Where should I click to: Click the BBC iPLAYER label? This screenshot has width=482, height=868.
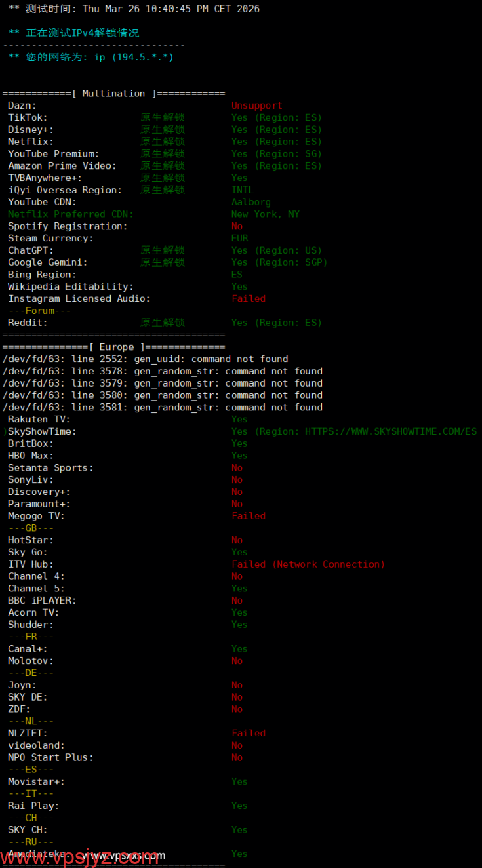42,601
